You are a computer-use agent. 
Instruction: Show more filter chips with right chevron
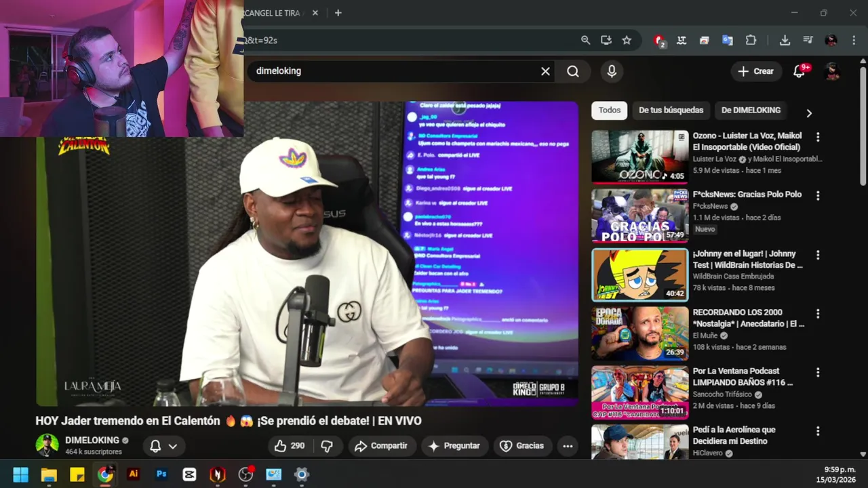click(x=808, y=113)
